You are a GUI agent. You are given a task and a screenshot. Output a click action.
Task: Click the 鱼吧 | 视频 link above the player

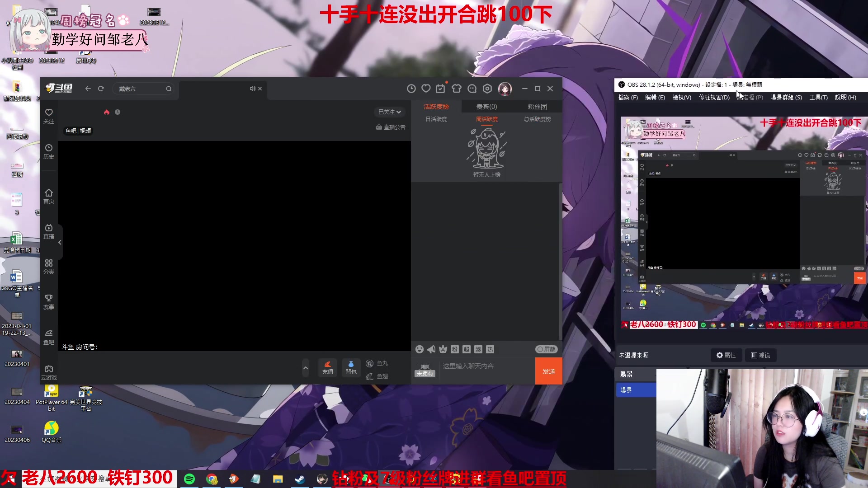pyautogui.click(x=78, y=131)
